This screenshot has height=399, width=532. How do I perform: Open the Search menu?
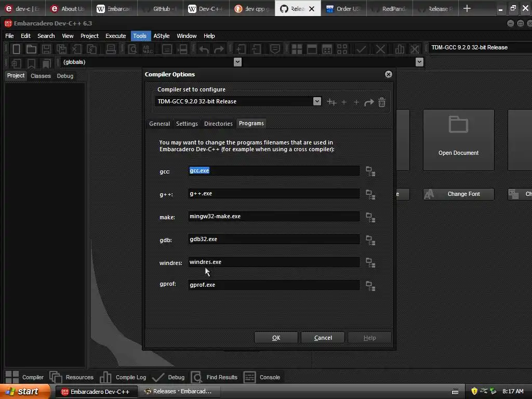pyautogui.click(x=46, y=36)
